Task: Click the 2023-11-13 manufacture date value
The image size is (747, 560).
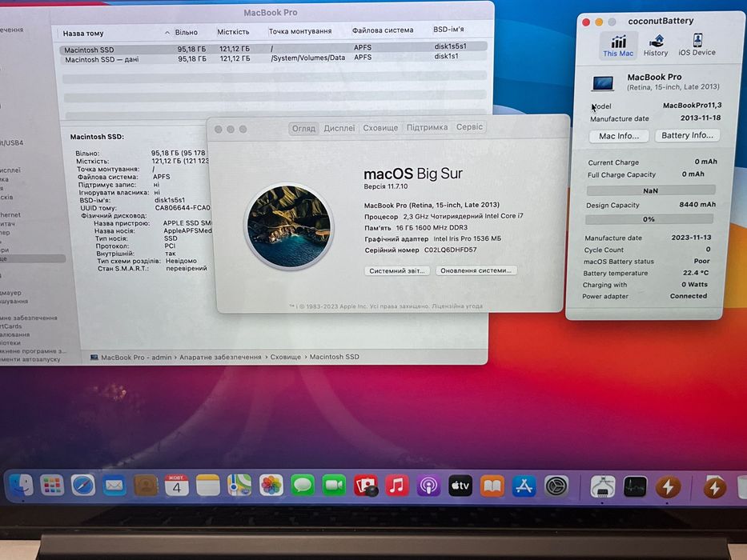Action: coord(691,237)
